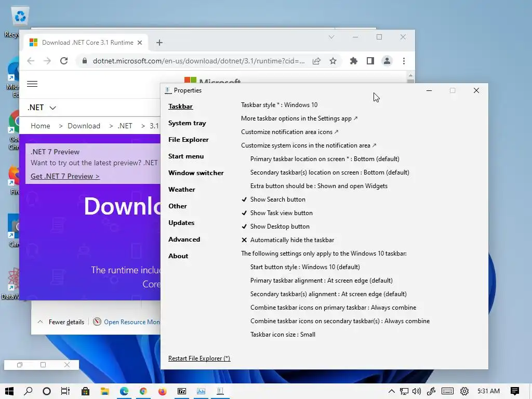Open Cortana circle on taskbar
The image size is (532, 399).
pos(47,391)
